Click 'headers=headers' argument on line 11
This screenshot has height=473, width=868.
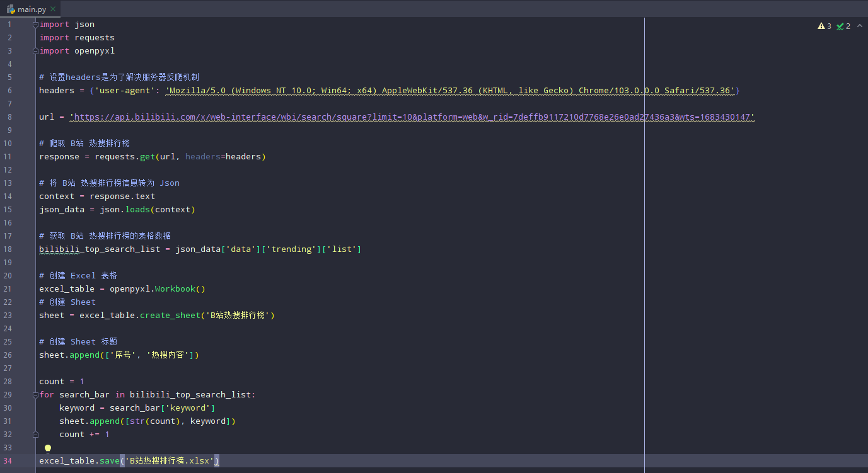(223, 157)
